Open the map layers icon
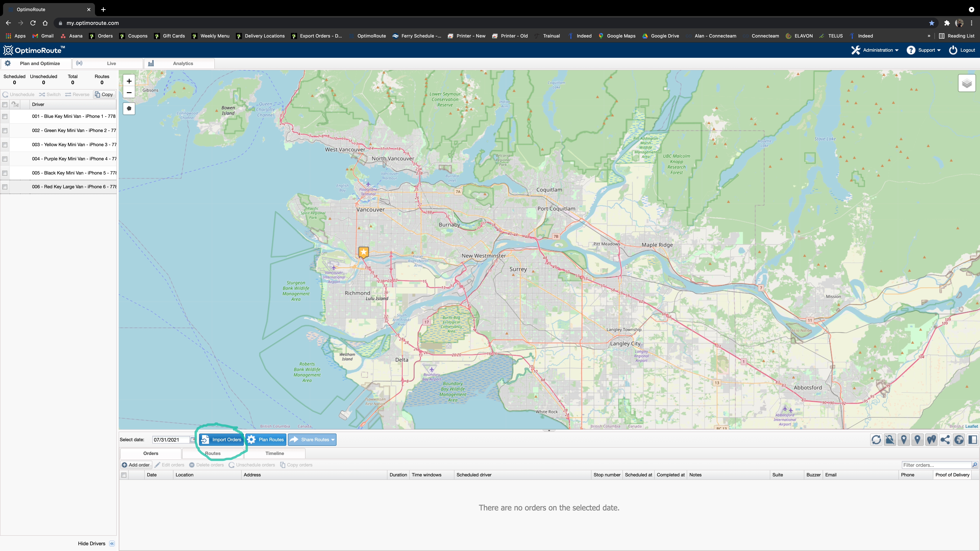This screenshot has height=551, width=980. [x=967, y=83]
